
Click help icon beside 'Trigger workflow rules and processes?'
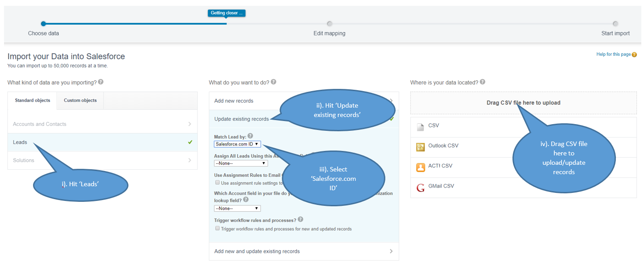[300, 220]
